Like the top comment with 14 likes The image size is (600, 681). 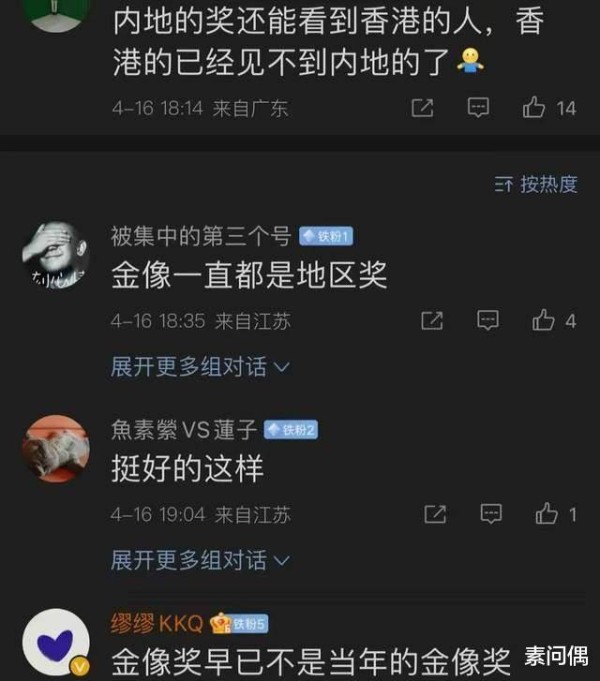tap(549, 108)
